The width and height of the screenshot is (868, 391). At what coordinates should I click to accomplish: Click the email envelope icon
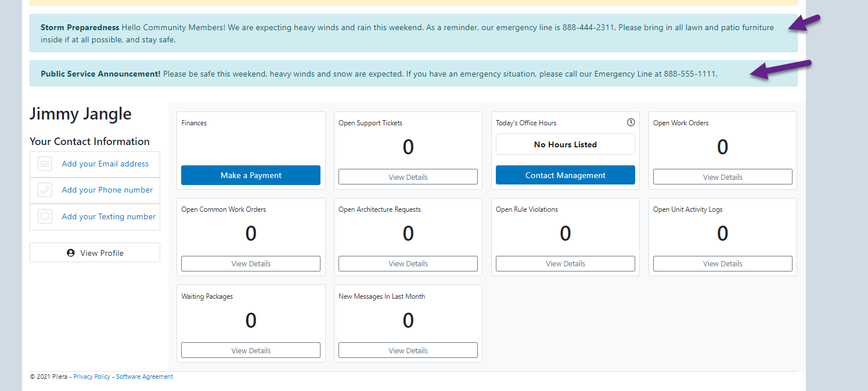click(x=45, y=164)
